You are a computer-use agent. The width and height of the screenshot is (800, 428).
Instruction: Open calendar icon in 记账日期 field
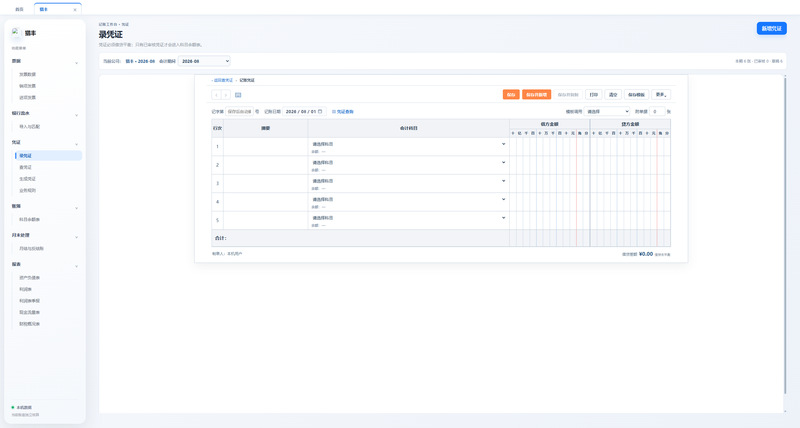point(320,111)
